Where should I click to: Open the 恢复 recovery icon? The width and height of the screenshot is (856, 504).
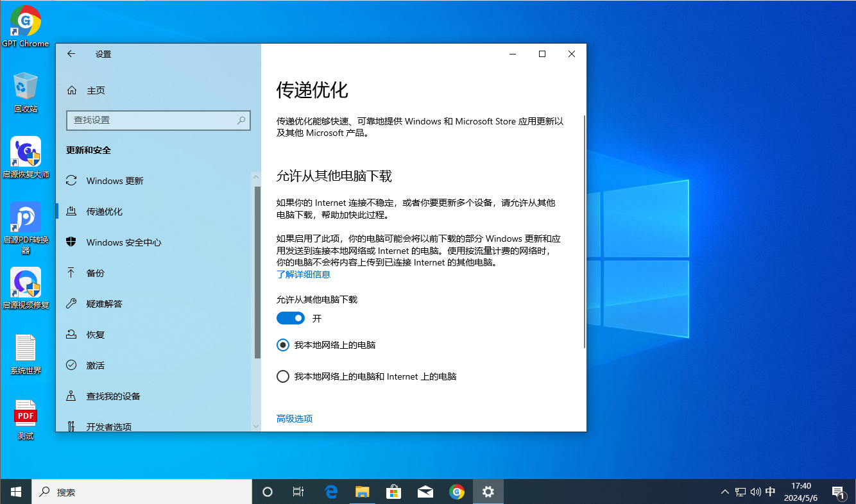pyautogui.click(x=72, y=335)
